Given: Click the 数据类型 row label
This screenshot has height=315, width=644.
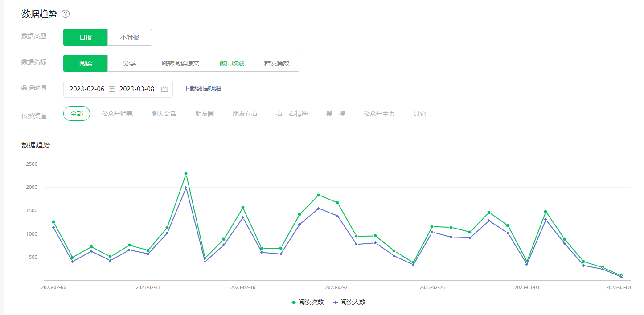Looking at the screenshot, I should click(x=34, y=36).
